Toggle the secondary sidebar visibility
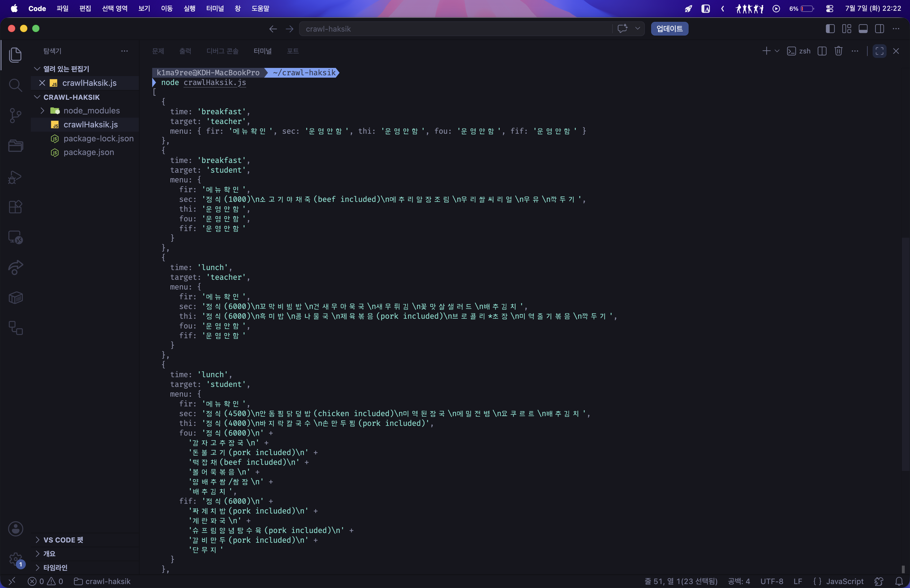 879,29
